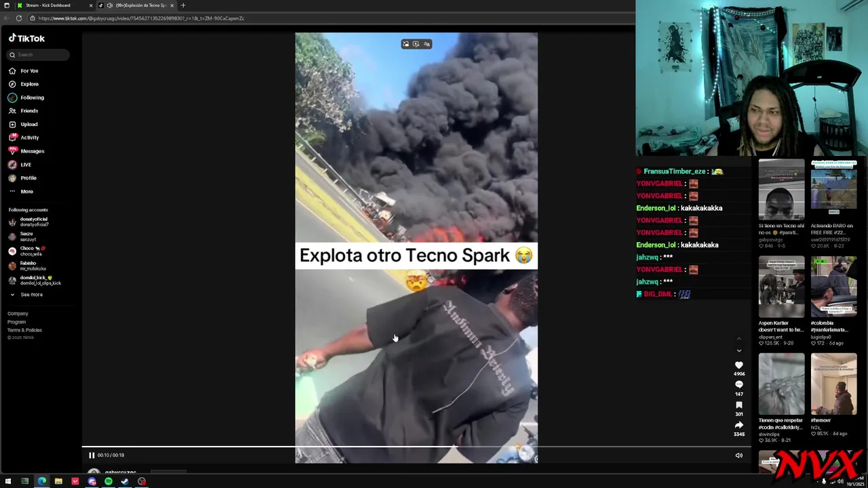Like the video with heart icon
Screen dimensions: 868x488
click(738, 365)
